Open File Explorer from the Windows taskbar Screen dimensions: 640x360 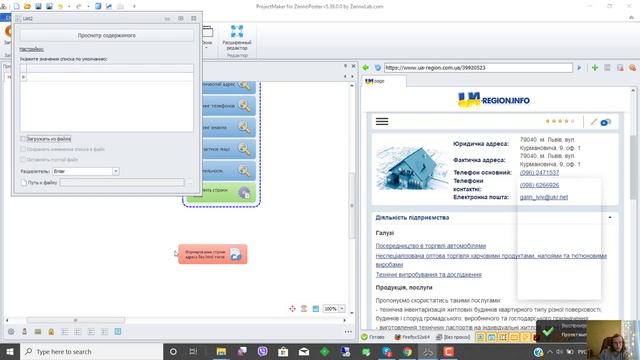point(221,351)
